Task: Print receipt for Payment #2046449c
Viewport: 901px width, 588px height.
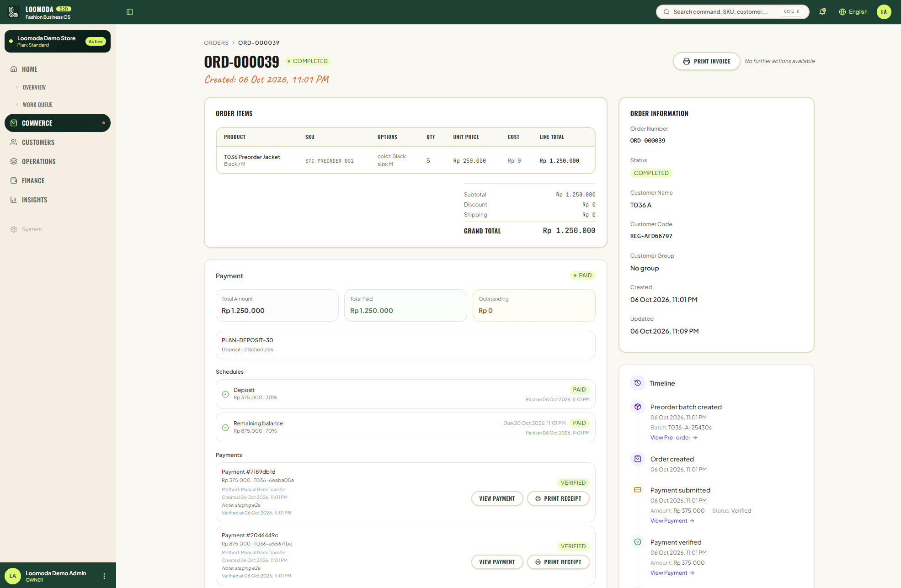Action: click(558, 562)
